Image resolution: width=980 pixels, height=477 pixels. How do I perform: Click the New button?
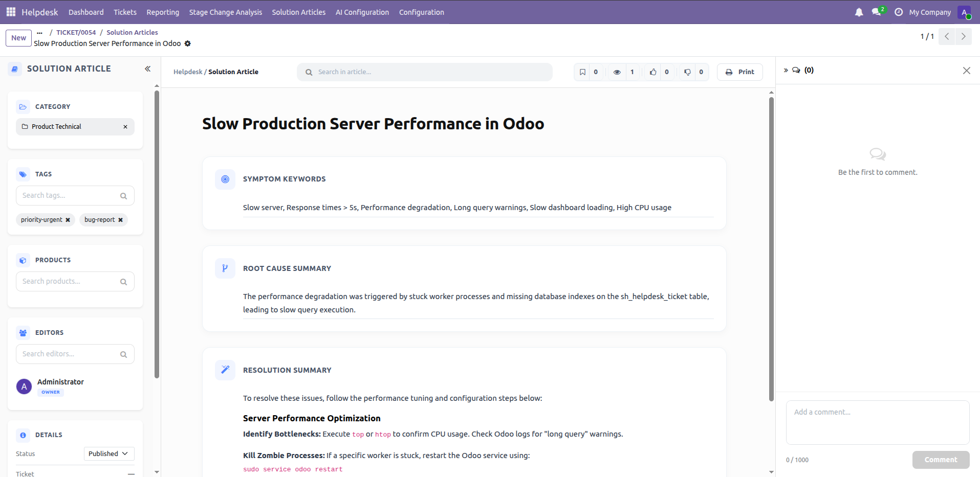19,38
